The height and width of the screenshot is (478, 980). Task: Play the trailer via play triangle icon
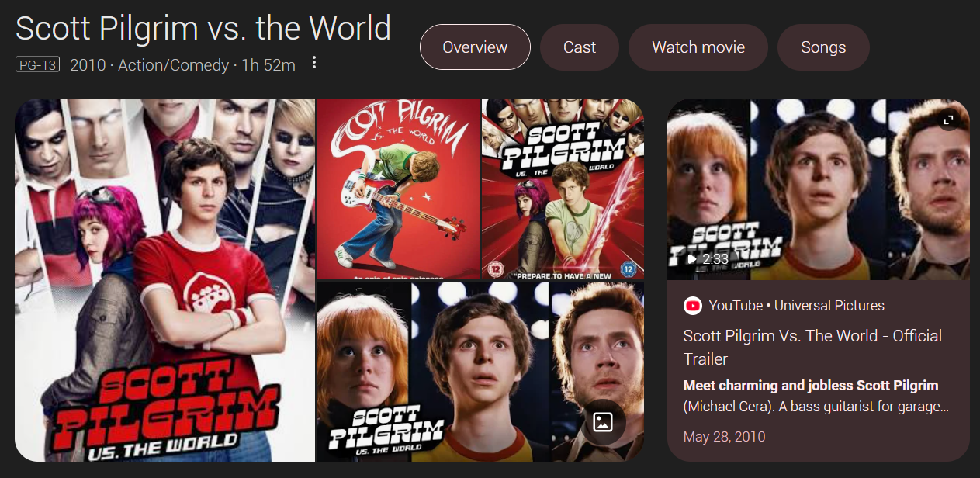[691, 258]
